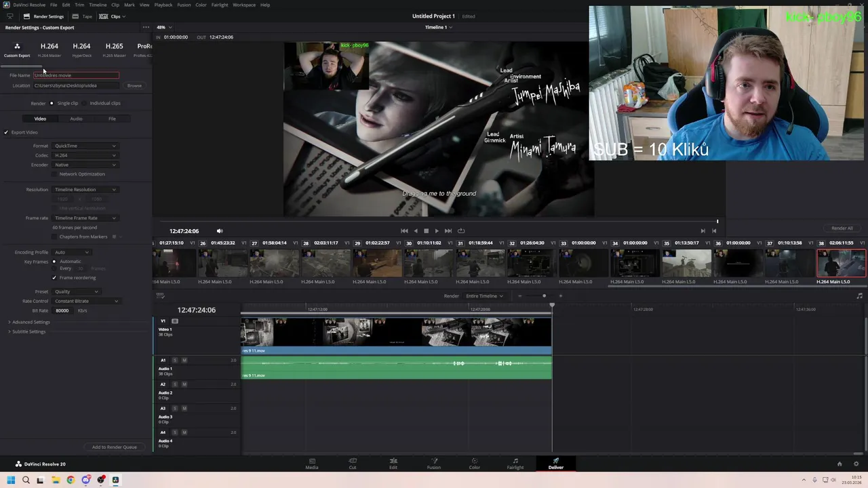Click the audio note icon at timeline right
The image size is (868, 488).
click(859, 296)
